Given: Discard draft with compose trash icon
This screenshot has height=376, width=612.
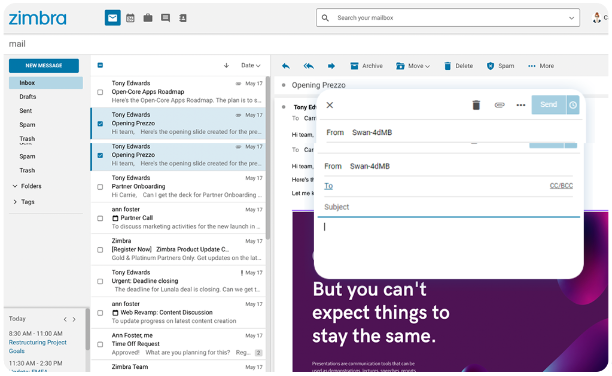Looking at the screenshot, I should [x=476, y=105].
